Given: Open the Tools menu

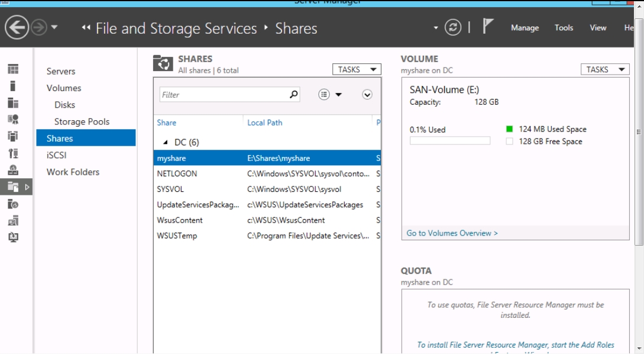Looking at the screenshot, I should (564, 28).
